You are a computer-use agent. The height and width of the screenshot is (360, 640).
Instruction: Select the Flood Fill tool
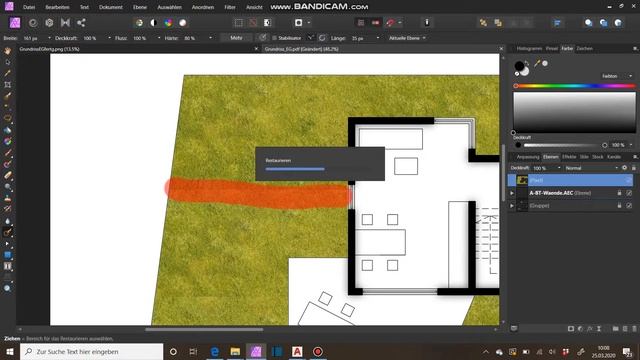pos(7,130)
